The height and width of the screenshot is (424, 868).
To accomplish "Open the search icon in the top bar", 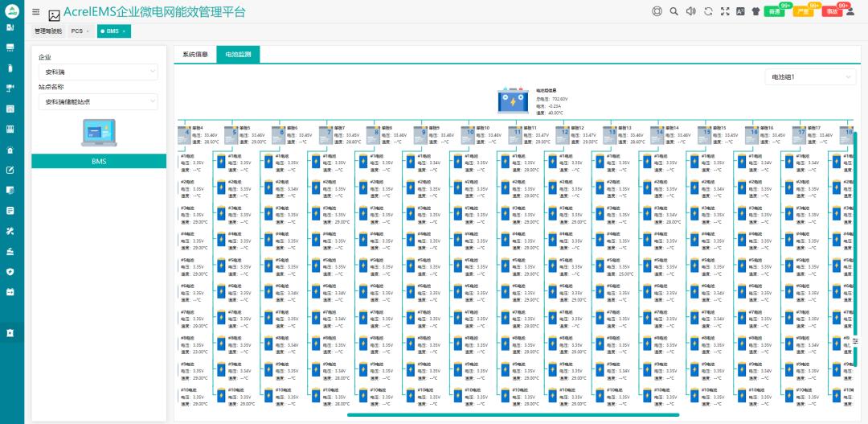I will pos(674,11).
